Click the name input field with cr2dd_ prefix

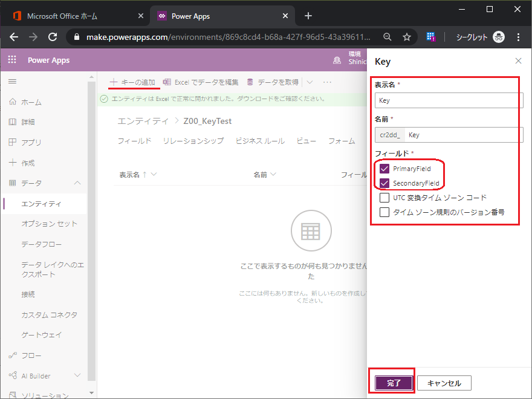[449, 135]
